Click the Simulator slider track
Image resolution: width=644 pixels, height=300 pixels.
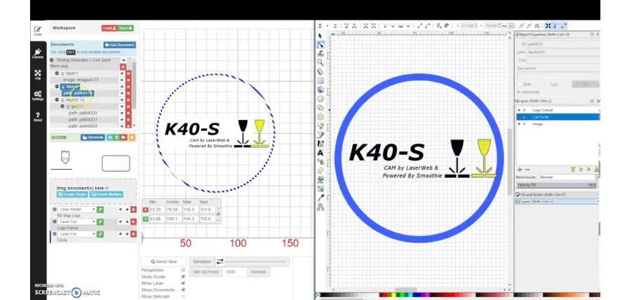[x=256, y=261]
